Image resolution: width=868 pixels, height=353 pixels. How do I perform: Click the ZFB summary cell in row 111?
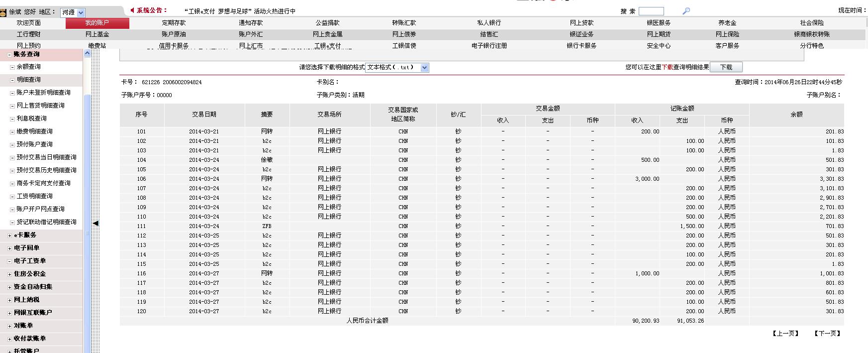pos(267,226)
